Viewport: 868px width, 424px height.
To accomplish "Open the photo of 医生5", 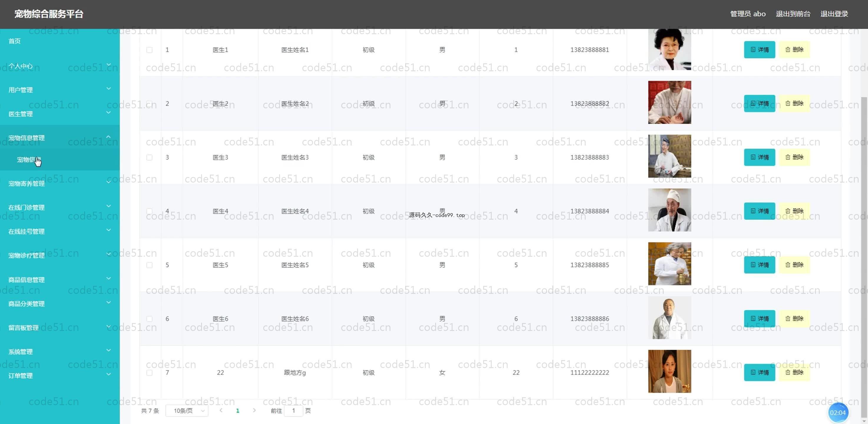I will pos(669,264).
